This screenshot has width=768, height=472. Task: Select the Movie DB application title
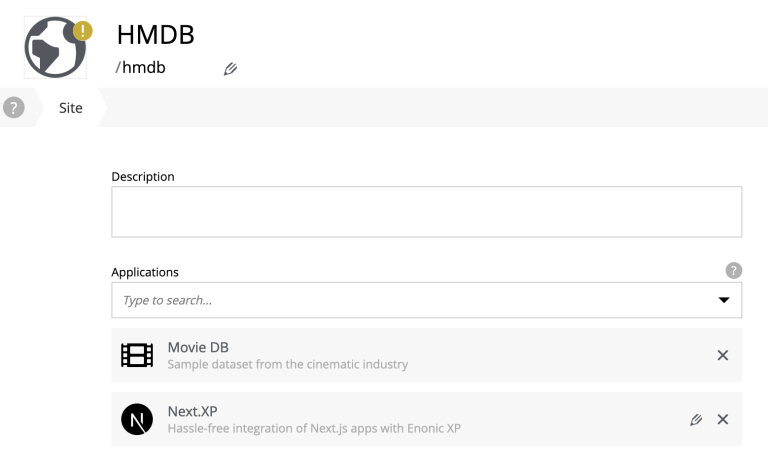pos(198,347)
